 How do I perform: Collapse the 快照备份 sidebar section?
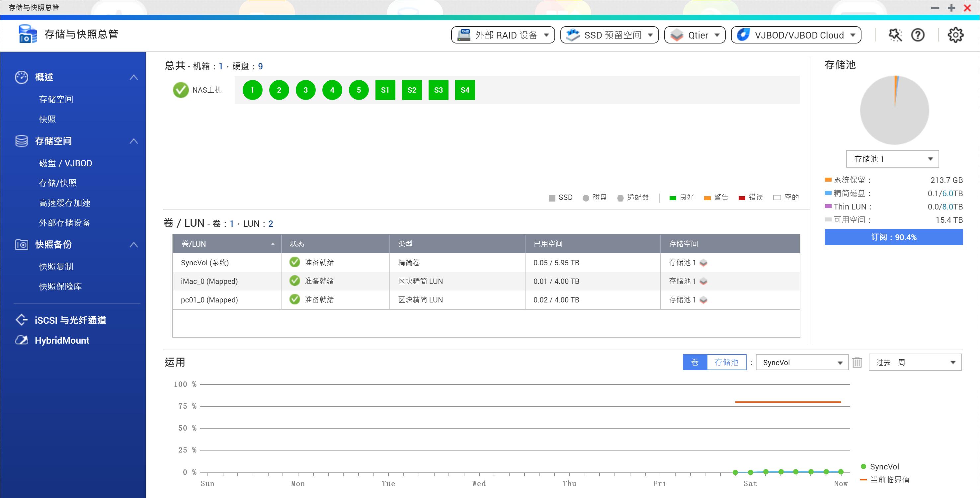click(x=134, y=245)
